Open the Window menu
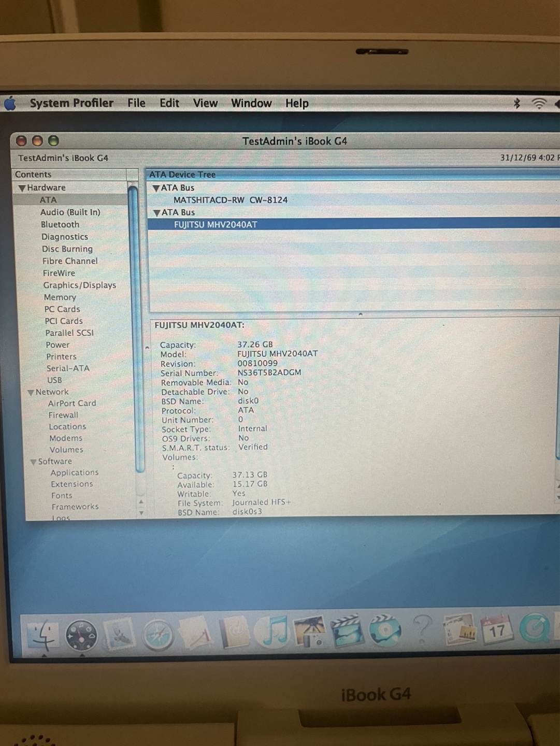Image resolution: width=560 pixels, height=746 pixels. (x=251, y=103)
